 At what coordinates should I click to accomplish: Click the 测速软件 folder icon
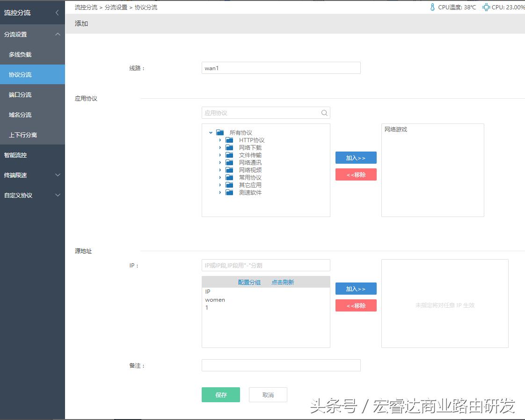pyautogui.click(x=229, y=192)
